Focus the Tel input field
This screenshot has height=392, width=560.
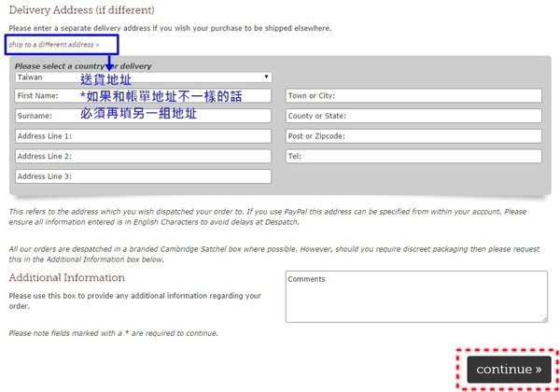pyautogui.click(x=413, y=156)
